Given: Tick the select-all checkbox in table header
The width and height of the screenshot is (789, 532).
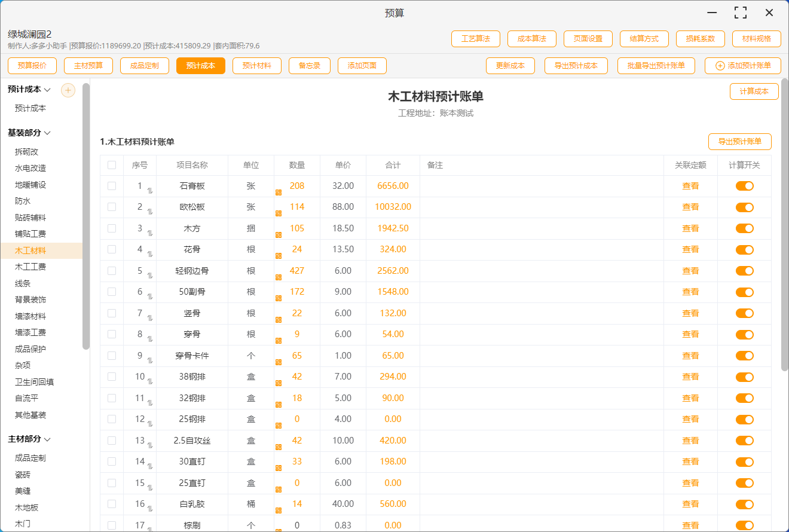Looking at the screenshot, I should pyautogui.click(x=112, y=165).
